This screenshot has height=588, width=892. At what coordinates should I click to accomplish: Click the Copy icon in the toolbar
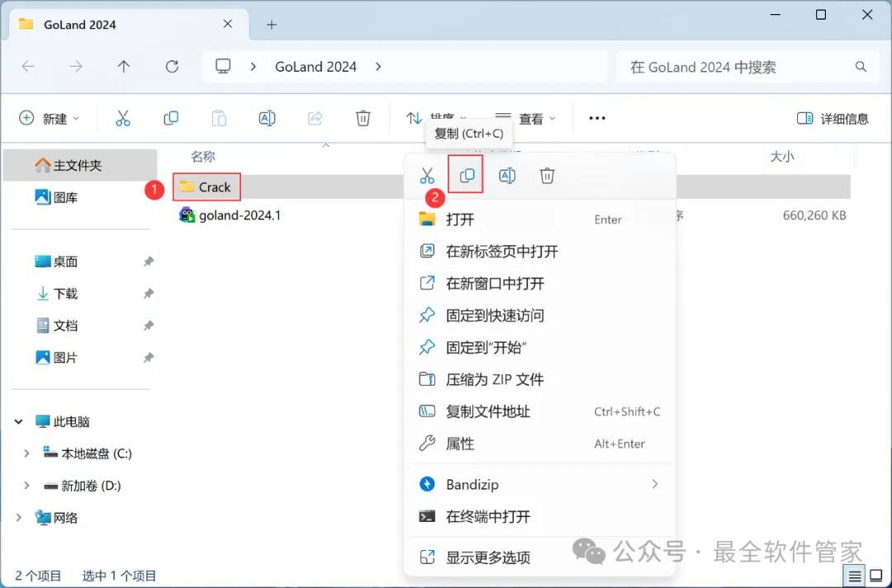click(x=171, y=118)
